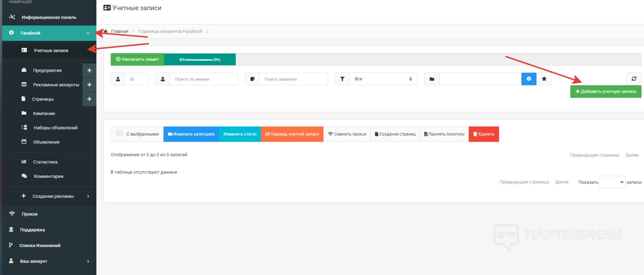Click the folder category input field
The image size is (644, 275).
(x=480, y=79)
